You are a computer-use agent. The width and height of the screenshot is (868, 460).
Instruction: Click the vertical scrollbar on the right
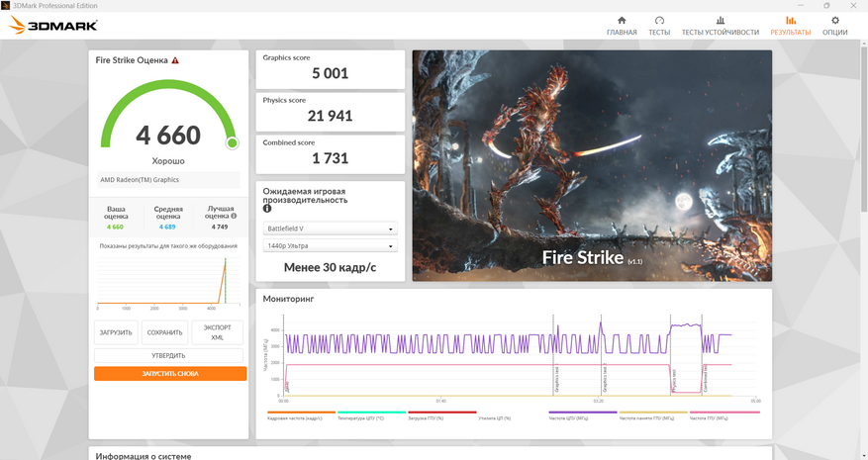pos(864,128)
